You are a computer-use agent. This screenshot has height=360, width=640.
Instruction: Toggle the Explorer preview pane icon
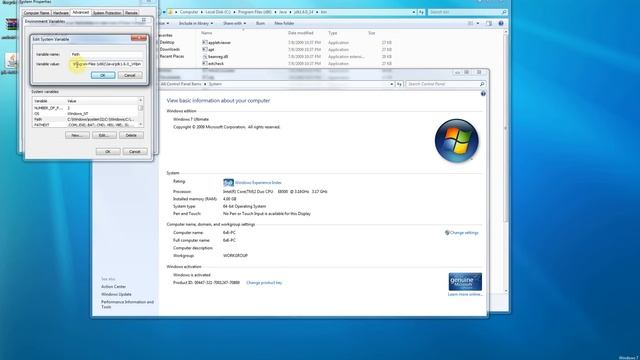[x=489, y=23]
